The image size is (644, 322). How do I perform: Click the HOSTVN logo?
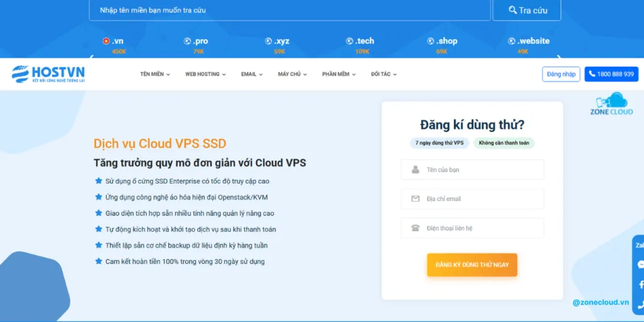coord(48,74)
